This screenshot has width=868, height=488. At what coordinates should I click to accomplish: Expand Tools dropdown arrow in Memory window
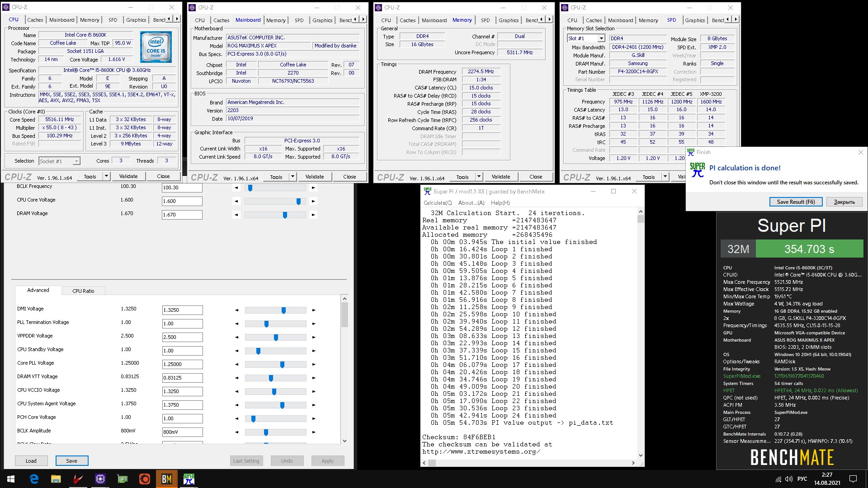point(479,177)
